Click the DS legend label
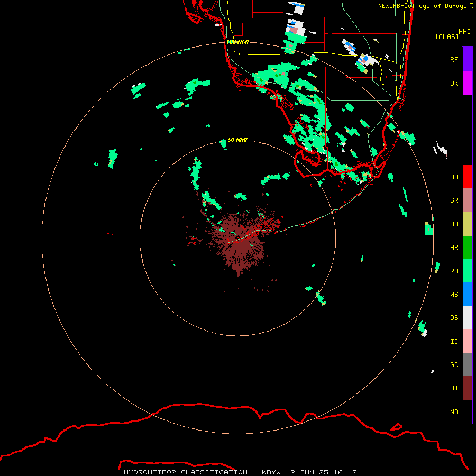The image size is (476, 476). (x=454, y=317)
